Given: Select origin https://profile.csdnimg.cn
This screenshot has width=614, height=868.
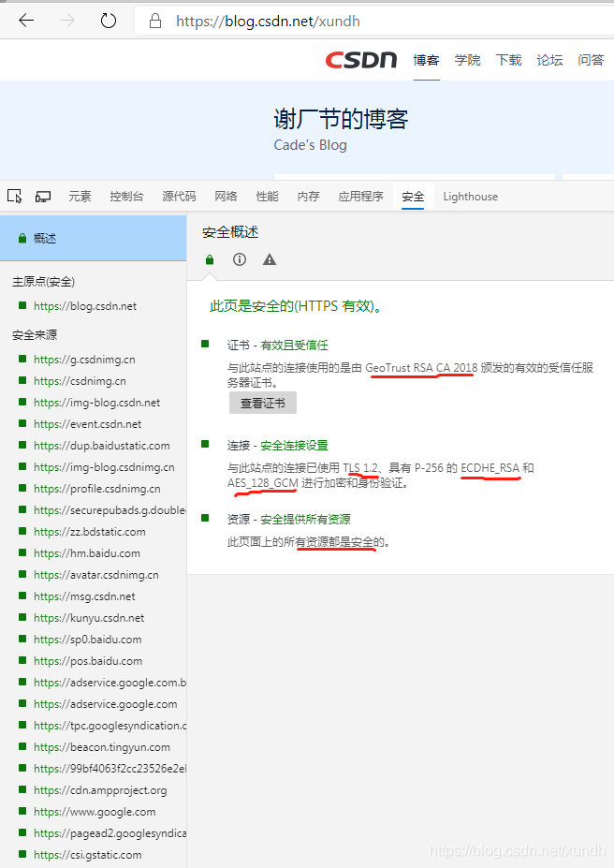Looking at the screenshot, I should point(97,489).
